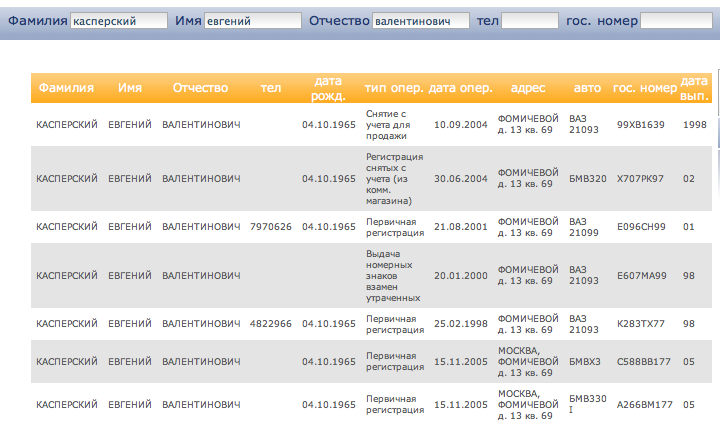Click Первичная регистрация in the Е096СН99 row

(x=395, y=227)
